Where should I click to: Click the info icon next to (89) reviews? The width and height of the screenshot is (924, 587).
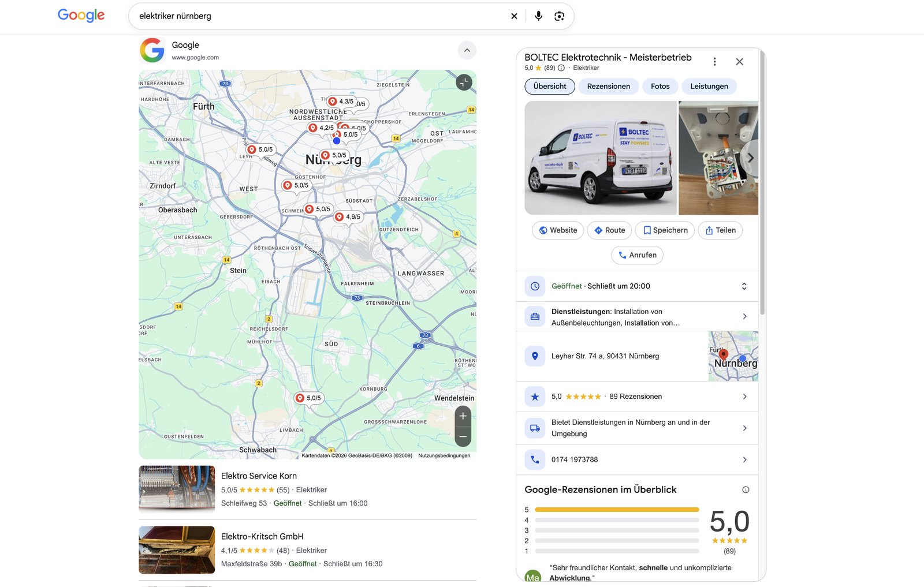click(x=561, y=68)
